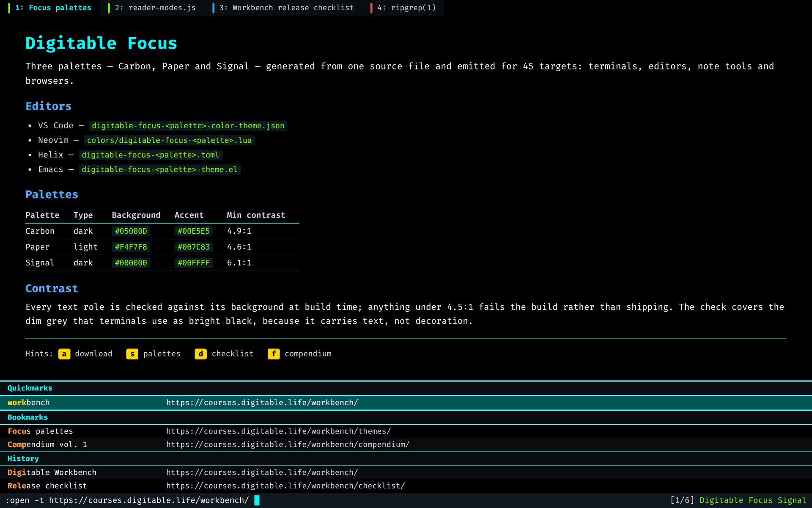Screen dimensions: 812x508
Task: Click the Digitable Focus page heading
Action: click(x=101, y=44)
